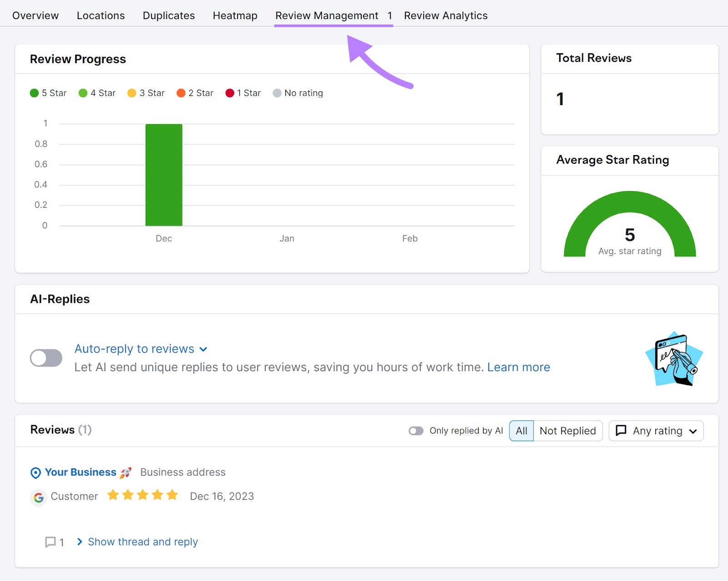Switch to the Review Analytics tab
The height and width of the screenshot is (581, 728).
point(445,15)
